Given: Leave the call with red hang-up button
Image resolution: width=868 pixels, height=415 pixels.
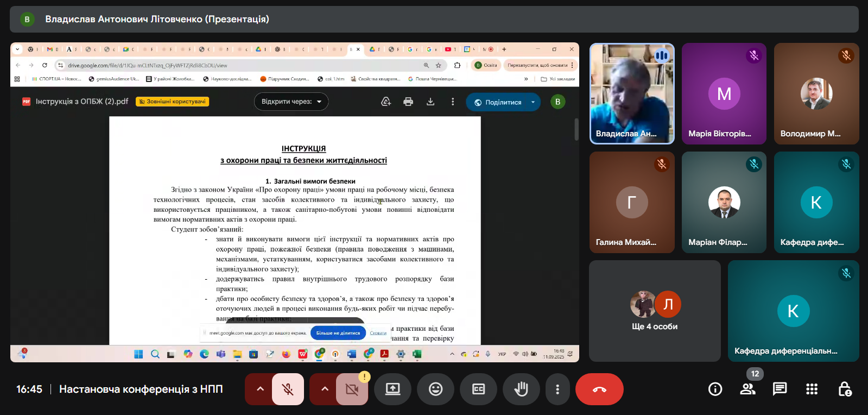Looking at the screenshot, I should coord(599,389).
